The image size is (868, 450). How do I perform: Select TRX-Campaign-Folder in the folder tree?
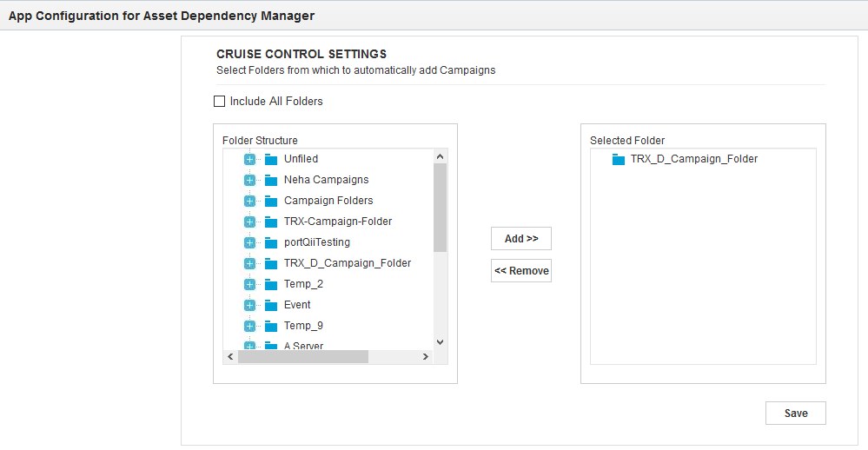click(337, 222)
